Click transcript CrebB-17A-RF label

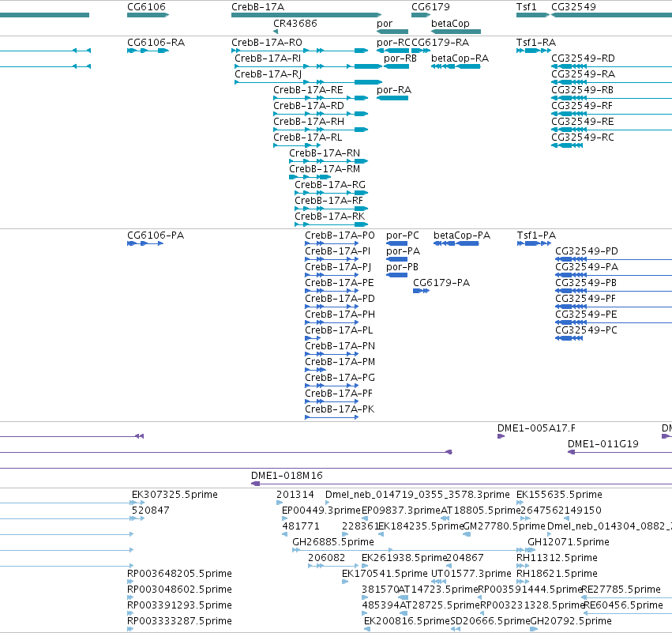[328, 201]
